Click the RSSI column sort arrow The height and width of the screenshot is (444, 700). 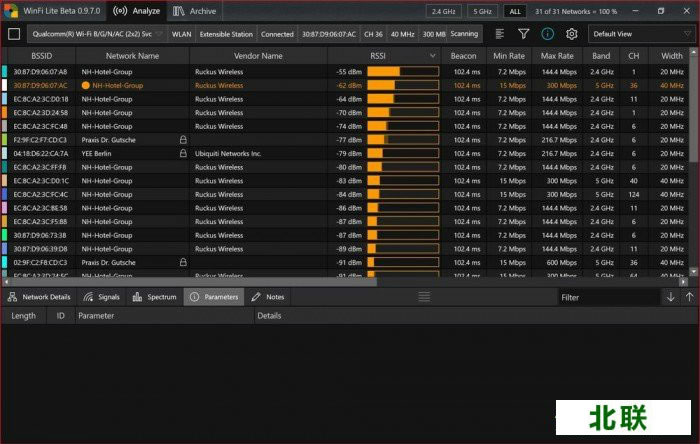coord(432,56)
